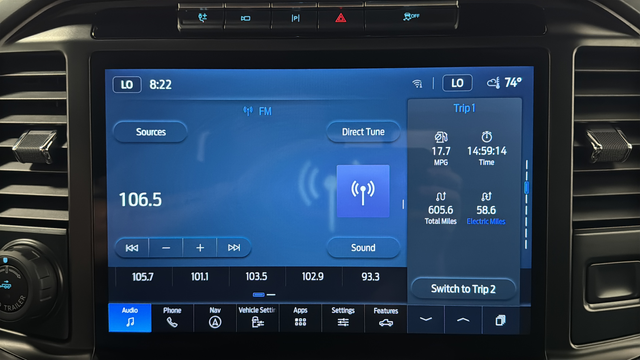640x360 pixels.
Task: Select preset 103.5
Action: (x=256, y=277)
